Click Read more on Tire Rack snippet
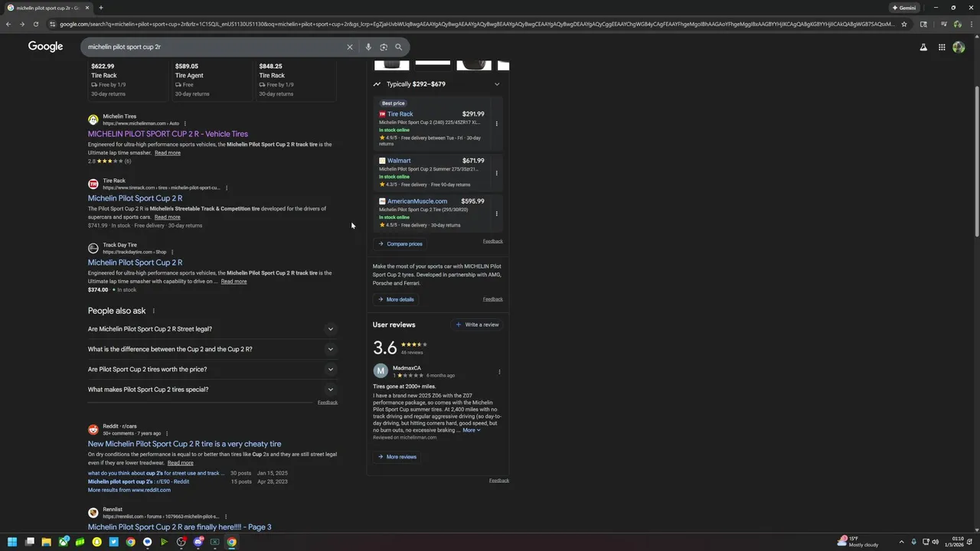 coord(168,217)
